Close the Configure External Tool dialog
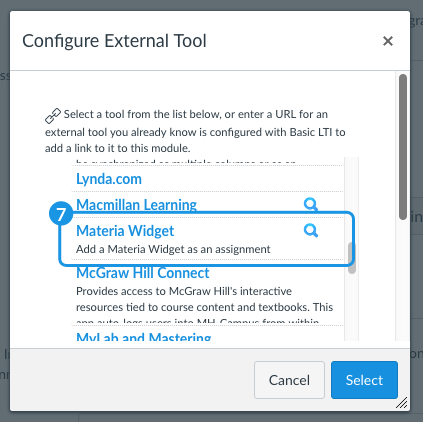Viewport: 423px width, 422px height. (x=388, y=41)
